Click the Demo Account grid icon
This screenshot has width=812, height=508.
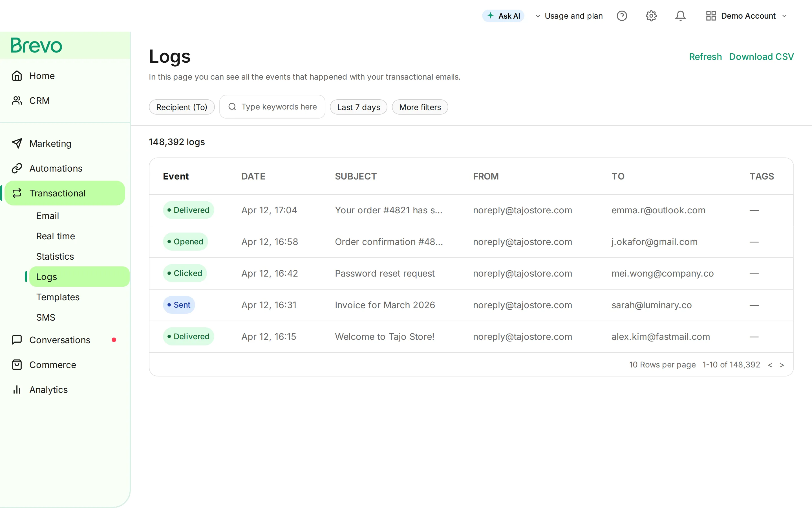[x=711, y=16]
